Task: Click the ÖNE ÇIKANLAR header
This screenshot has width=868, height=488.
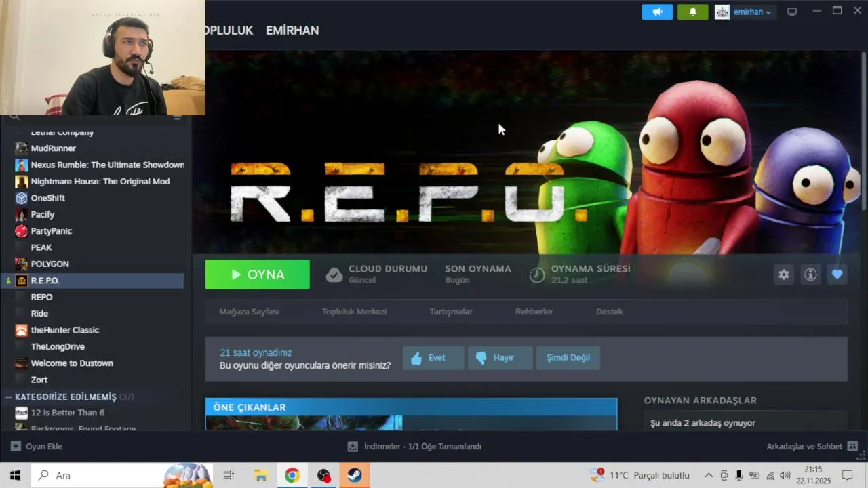Action: click(x=411, y=407)
